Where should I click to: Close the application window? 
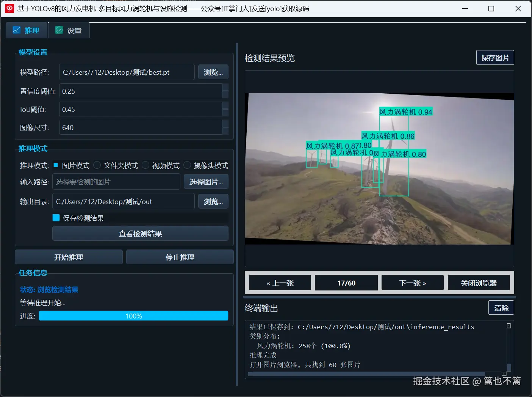click(x=518, y=8)
